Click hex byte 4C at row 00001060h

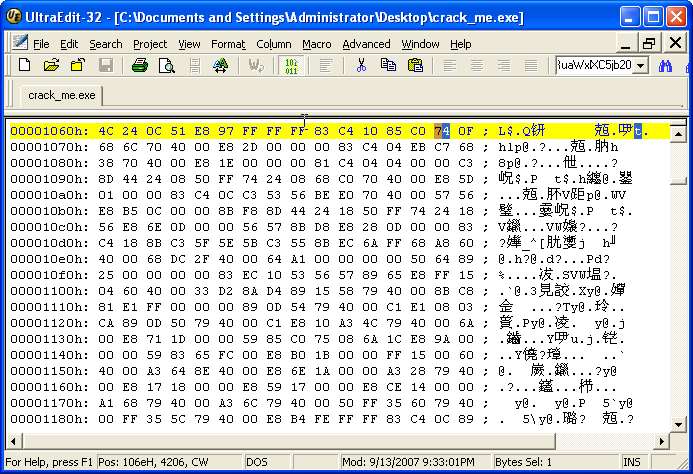[x=106, y=131]
